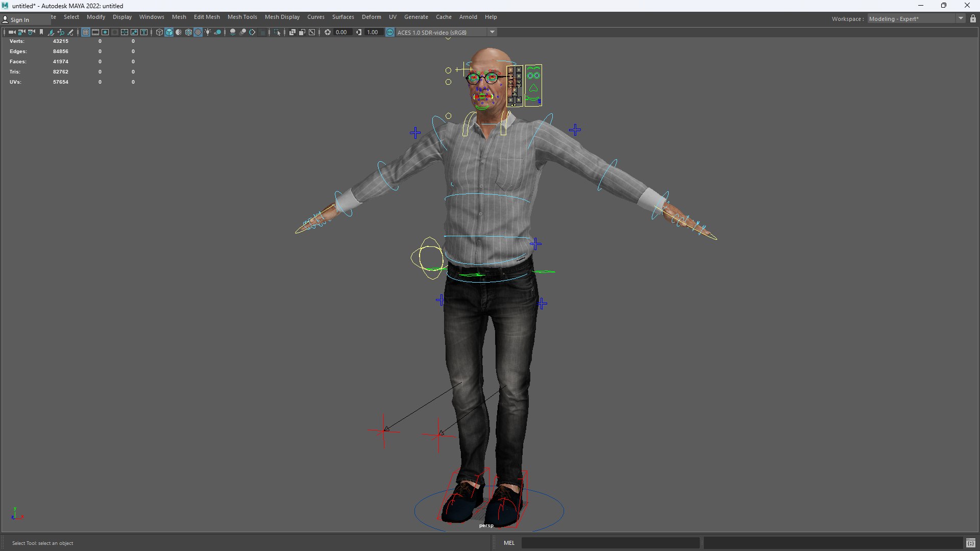Select the Grease Pencil tool icon
Screen dimensions: 980x551
[70, 32]
